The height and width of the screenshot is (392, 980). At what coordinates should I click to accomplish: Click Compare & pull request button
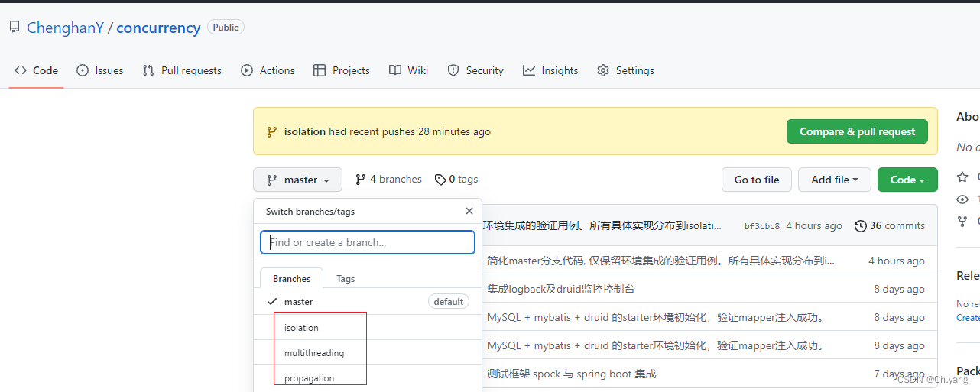tap(857, 131)
